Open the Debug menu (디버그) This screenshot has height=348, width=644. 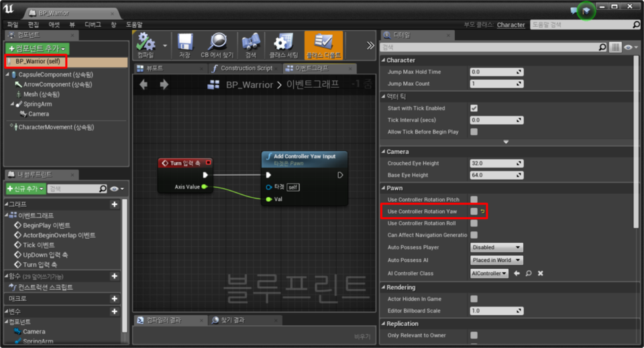[93, 25]
